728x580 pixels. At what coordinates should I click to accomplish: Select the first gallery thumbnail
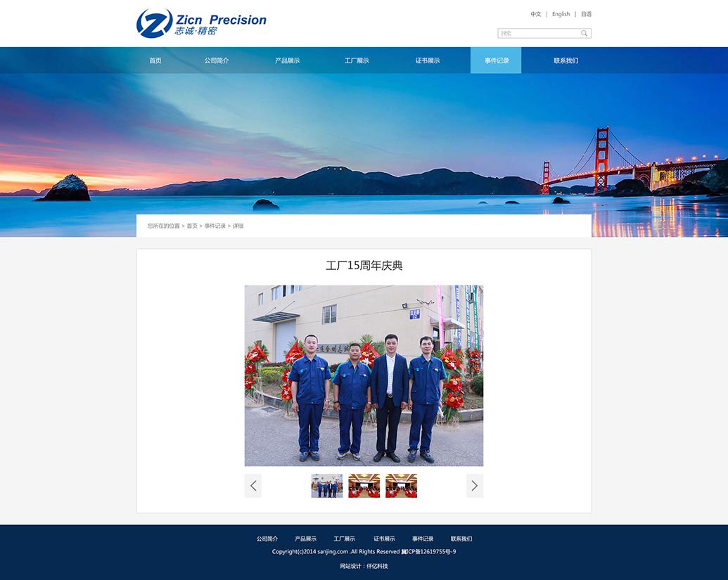[327, 486]
